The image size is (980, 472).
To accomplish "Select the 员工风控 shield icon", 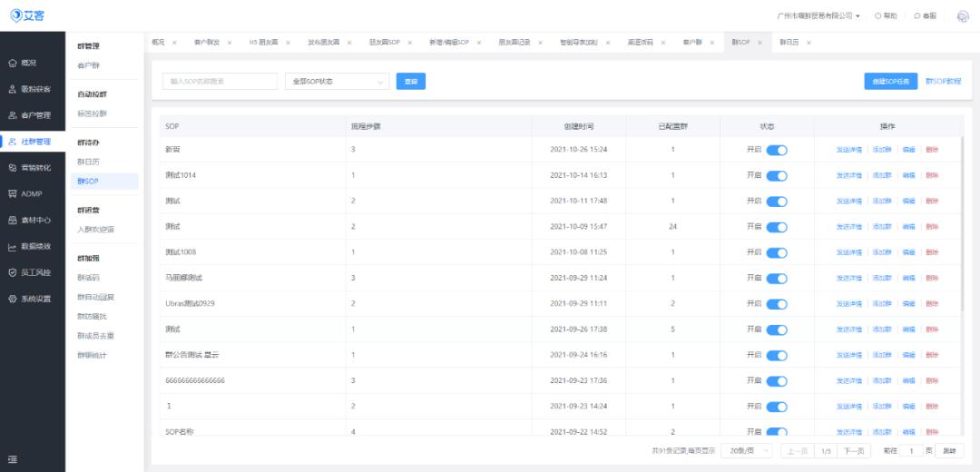I will click(13, 272).
